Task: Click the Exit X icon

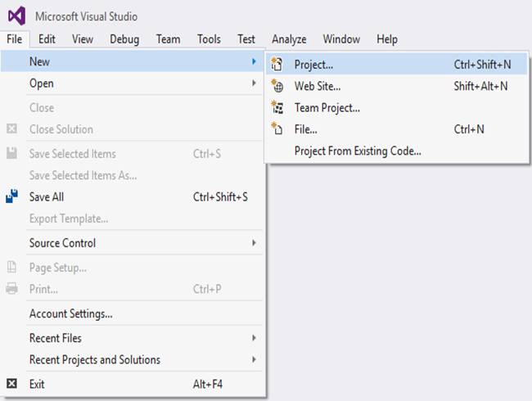Action: [x=12, y=383]
